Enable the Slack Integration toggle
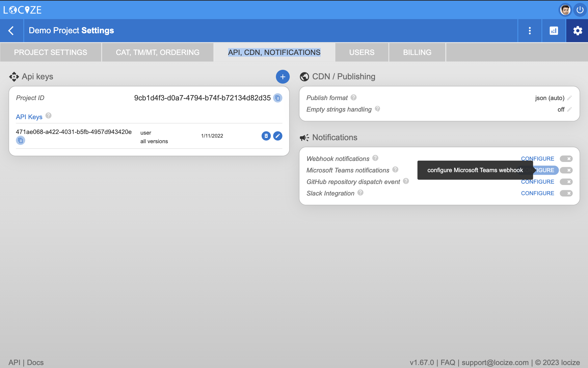The height and width of the screenshot is (368, 588). 566,193
